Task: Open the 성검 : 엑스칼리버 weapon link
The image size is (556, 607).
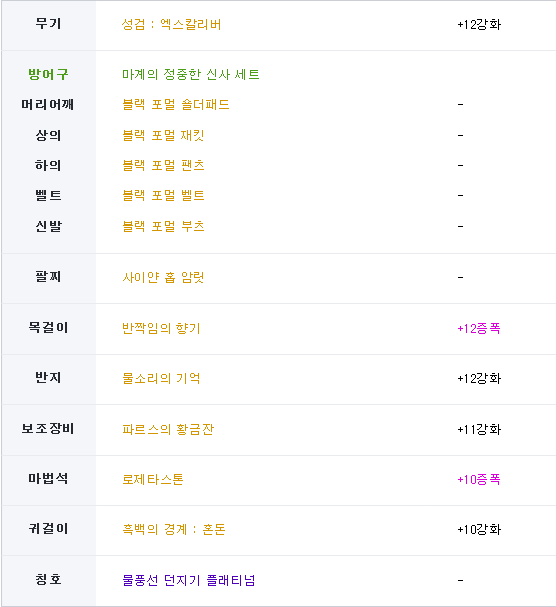Action: 171,25
